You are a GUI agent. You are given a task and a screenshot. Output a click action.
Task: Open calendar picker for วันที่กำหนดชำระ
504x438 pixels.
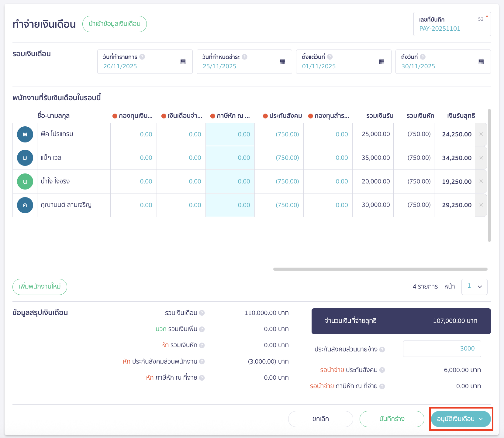click(x=282, y=62)
